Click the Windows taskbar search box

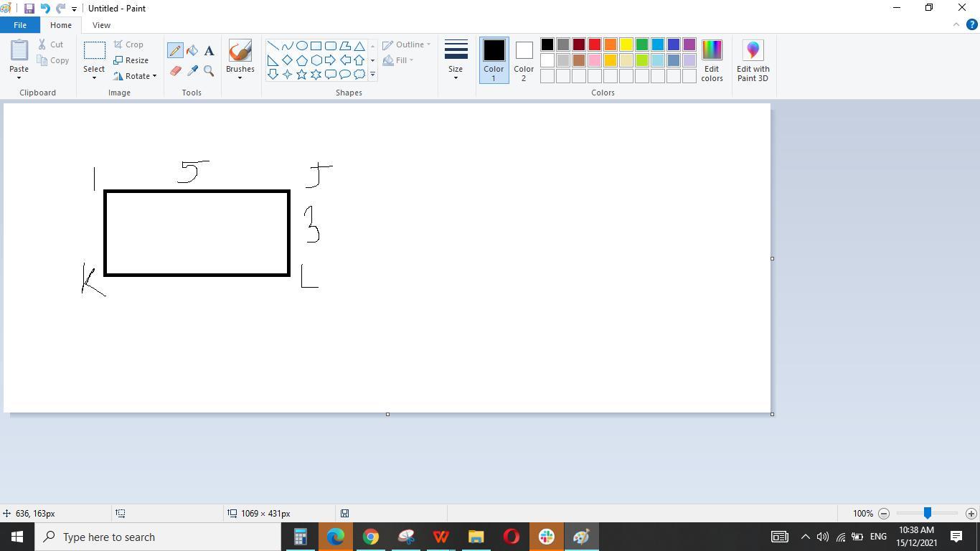tap(159, 537)
